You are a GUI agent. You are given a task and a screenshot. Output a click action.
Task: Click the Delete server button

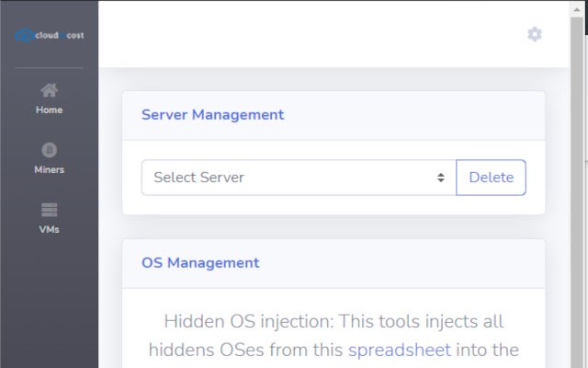coord(491,178)
